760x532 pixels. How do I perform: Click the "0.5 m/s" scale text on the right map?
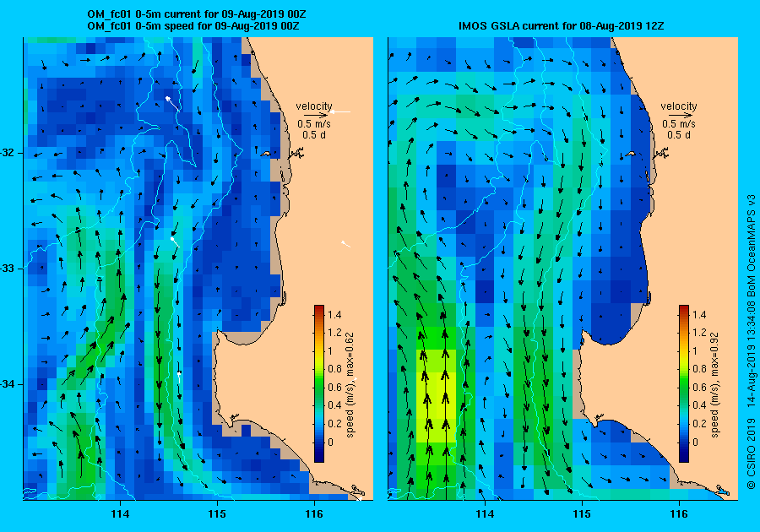pos(679,124)
